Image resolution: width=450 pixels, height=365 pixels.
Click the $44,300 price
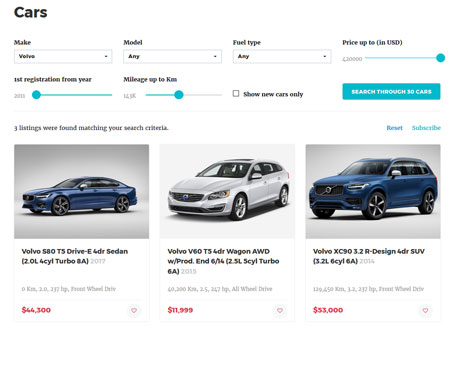point(36,310)
